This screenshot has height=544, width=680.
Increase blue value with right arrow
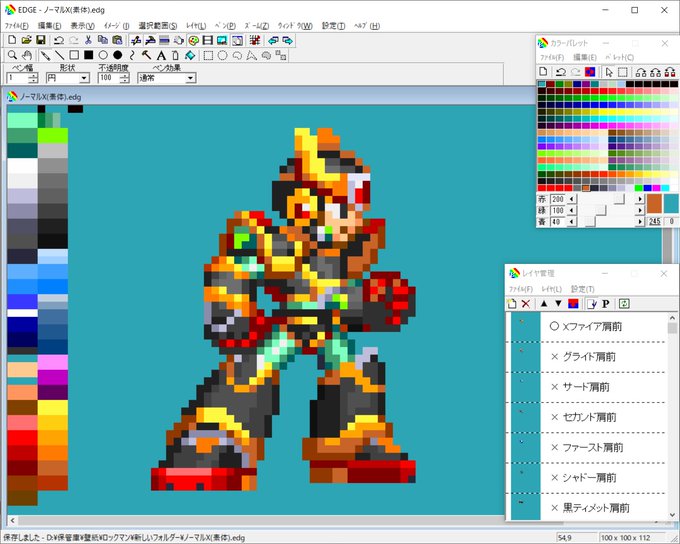tap(640, 222)
